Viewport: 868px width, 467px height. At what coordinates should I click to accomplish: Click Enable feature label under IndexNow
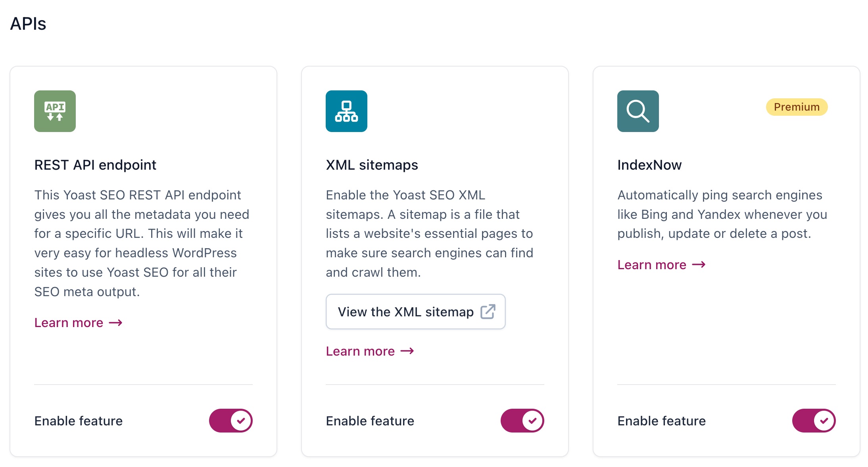click(x=661, y=421)
